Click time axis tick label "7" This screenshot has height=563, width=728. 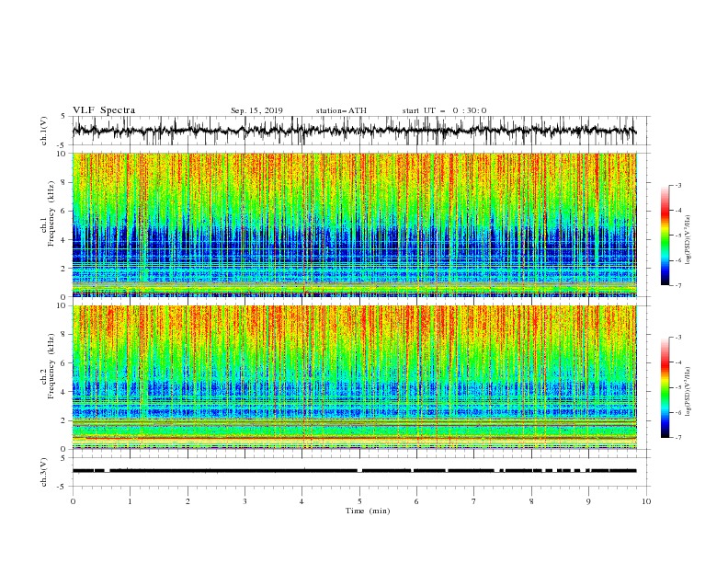[x=474, y=501]
